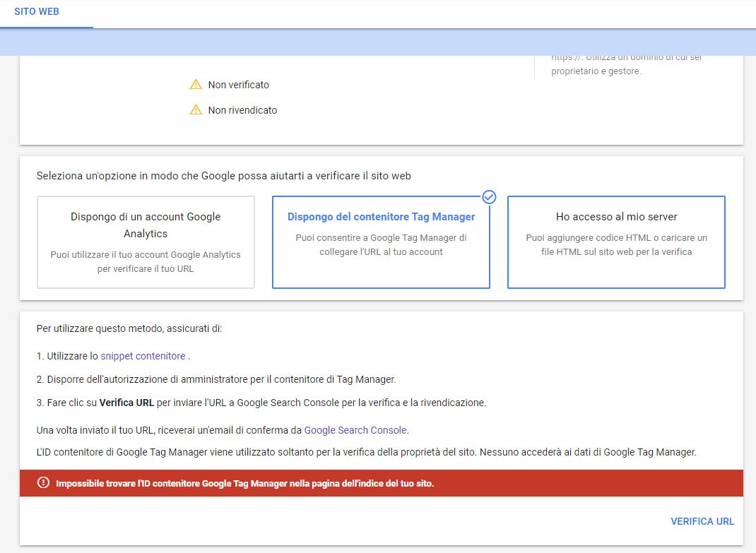Click bold 'Verifica URL' text in step three
This screenshot has width=756, height=553.
click(126, 403)
